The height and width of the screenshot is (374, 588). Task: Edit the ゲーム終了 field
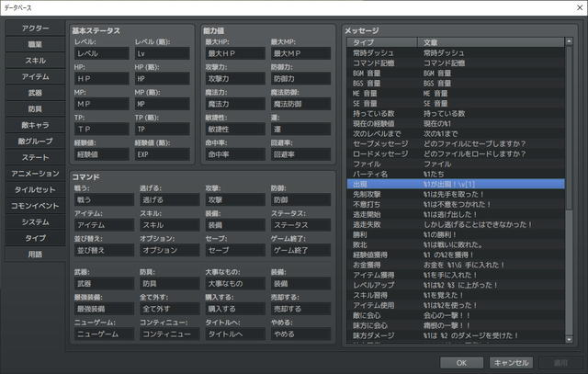click(x=300, y=250)
